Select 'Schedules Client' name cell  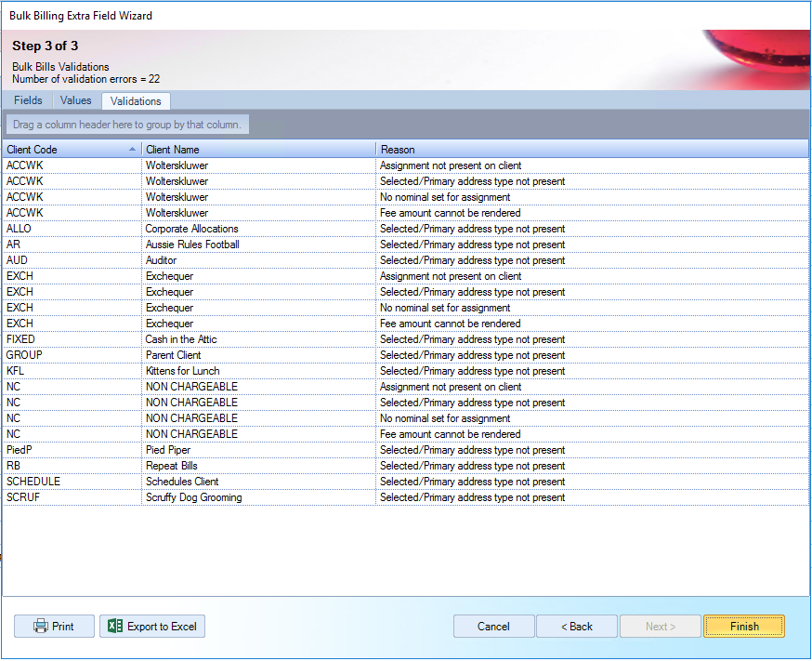pyautogui.click(x=258, y=482)
